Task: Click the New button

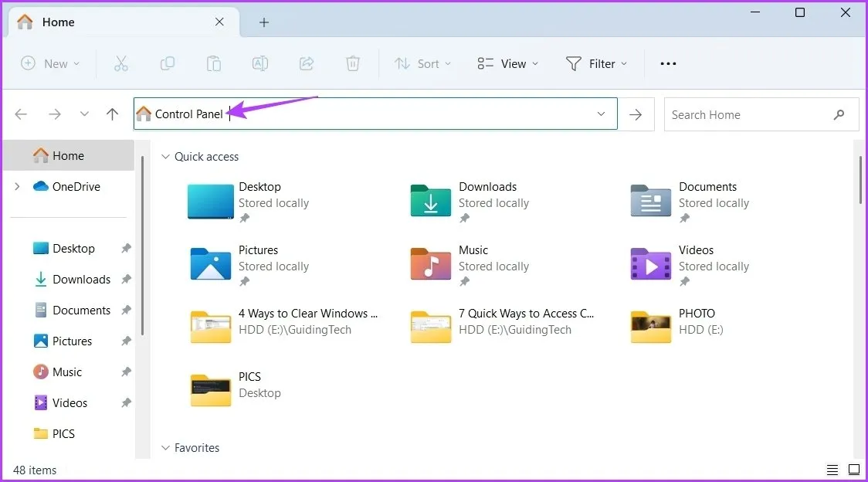Action: click(50, 64)
